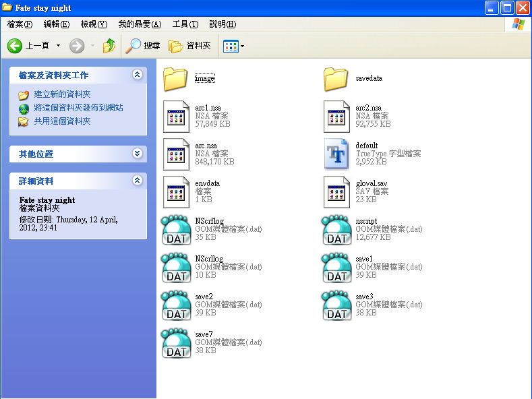
Task: Select the save2 DAT file icon
Action: point(176,305)
